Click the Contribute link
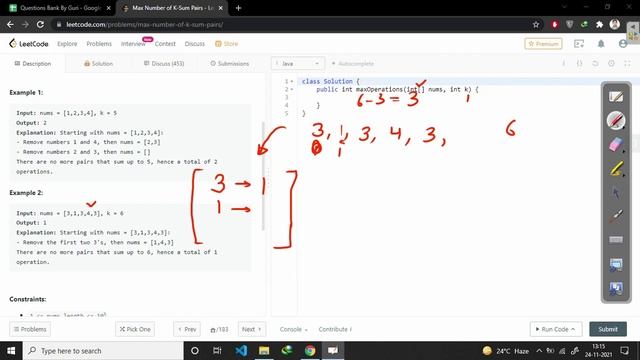 point(335,329)
